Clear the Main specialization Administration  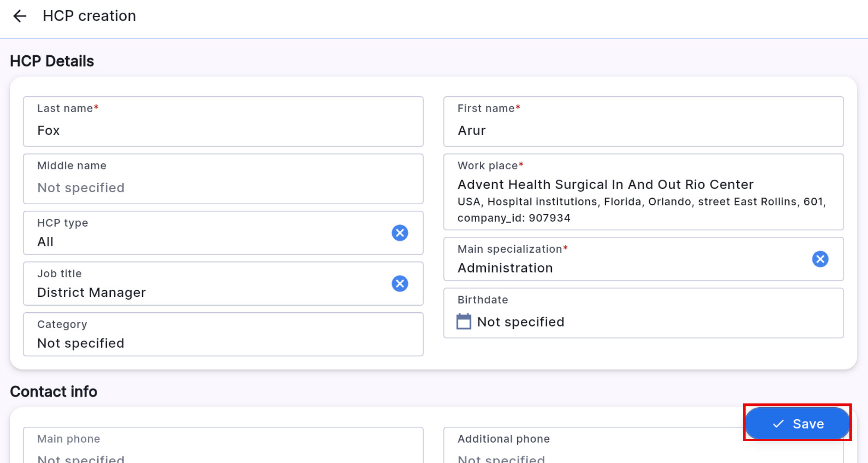pos(820,259)
